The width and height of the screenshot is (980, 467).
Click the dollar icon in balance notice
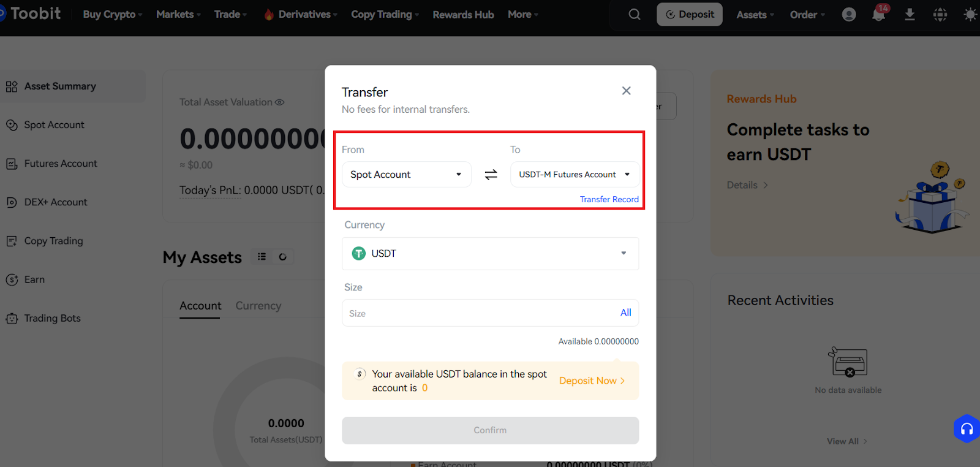pyautogui.click(x=360, y=374)
